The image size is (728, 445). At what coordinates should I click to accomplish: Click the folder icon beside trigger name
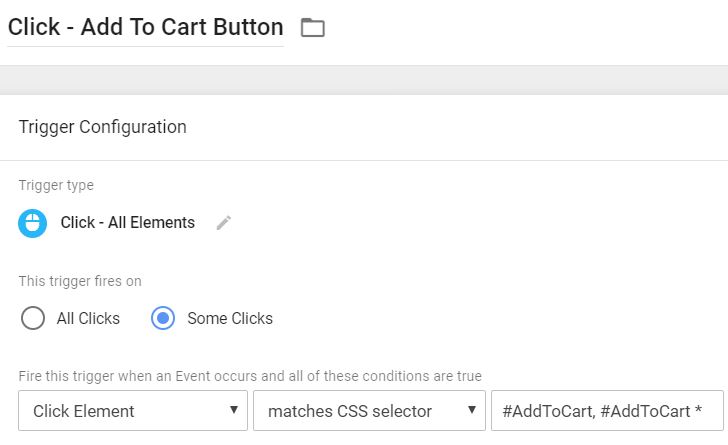[313, 28]
